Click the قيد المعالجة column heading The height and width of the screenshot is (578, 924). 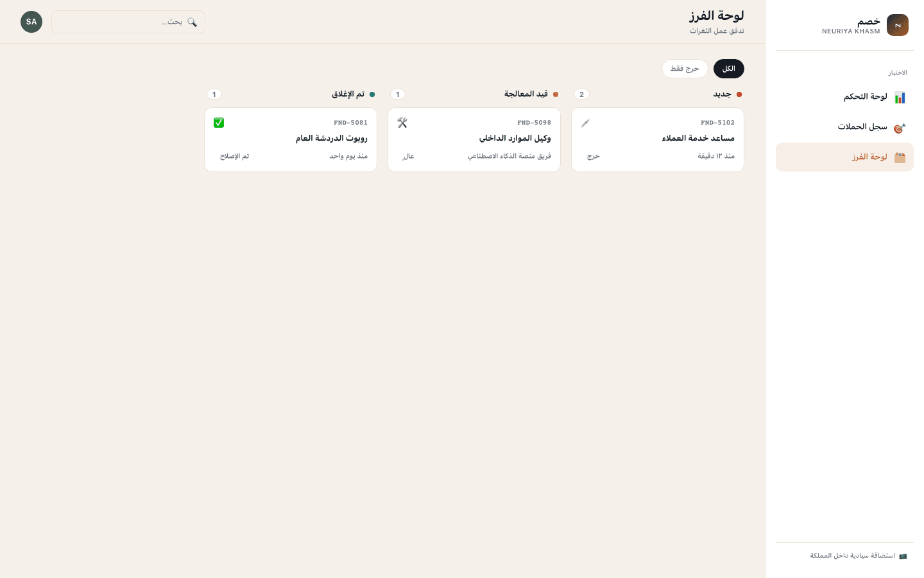(526, 94)
